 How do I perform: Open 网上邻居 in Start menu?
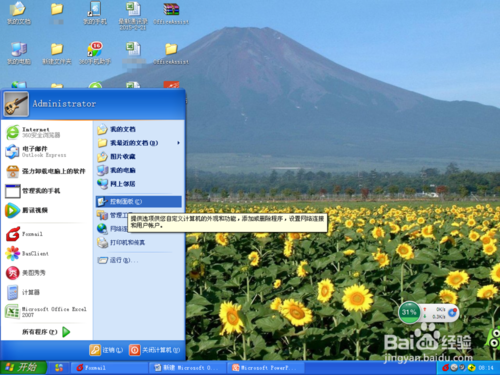click(116, 184)
